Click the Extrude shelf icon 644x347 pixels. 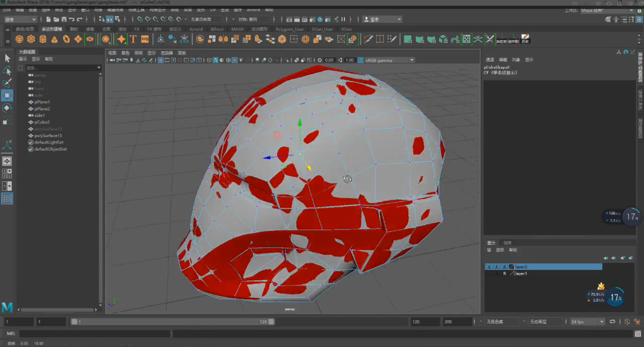pyautogui.click(x=258, y=39)
